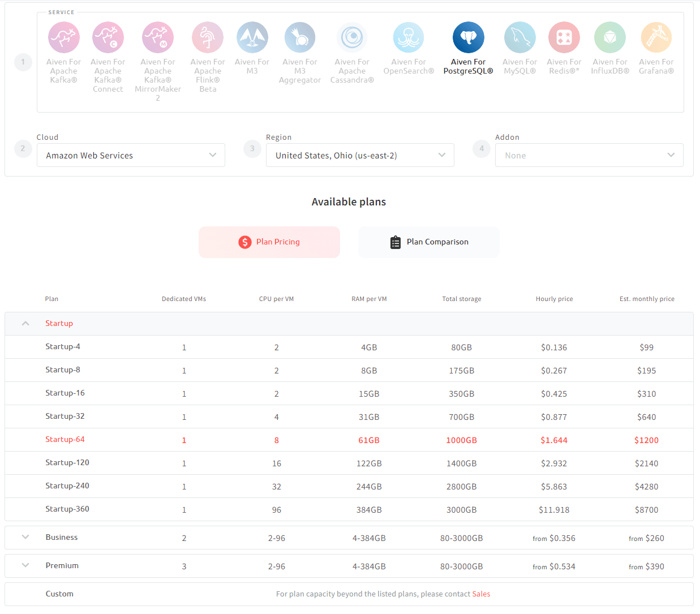Image resolution: width=700 pixels, height=614 pixels.
Task: Open the Addon dropdown
Action: [589, 155]
